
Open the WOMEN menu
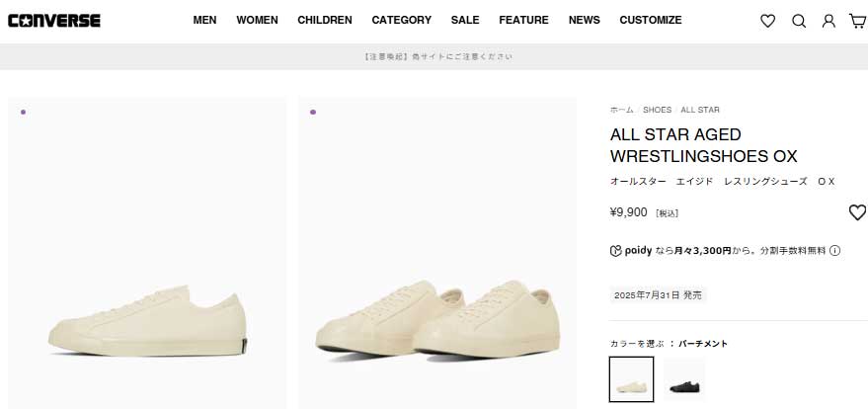click(257, 20)
